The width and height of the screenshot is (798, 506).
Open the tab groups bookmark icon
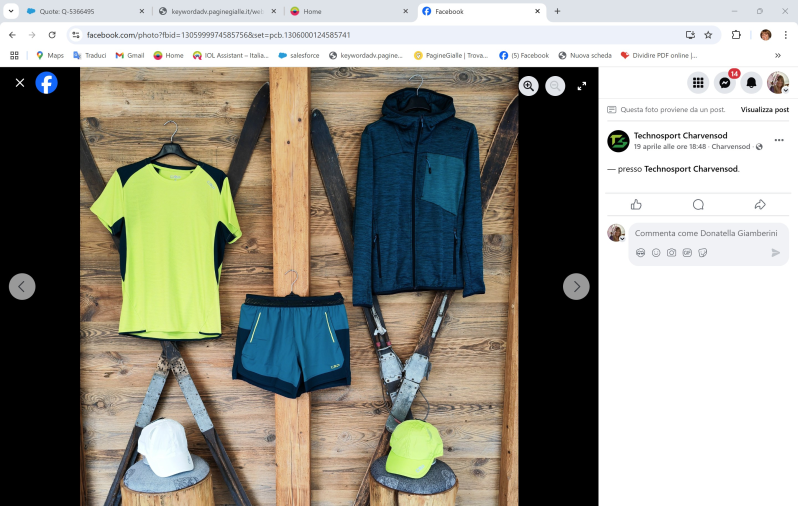[x=14, y=55]
